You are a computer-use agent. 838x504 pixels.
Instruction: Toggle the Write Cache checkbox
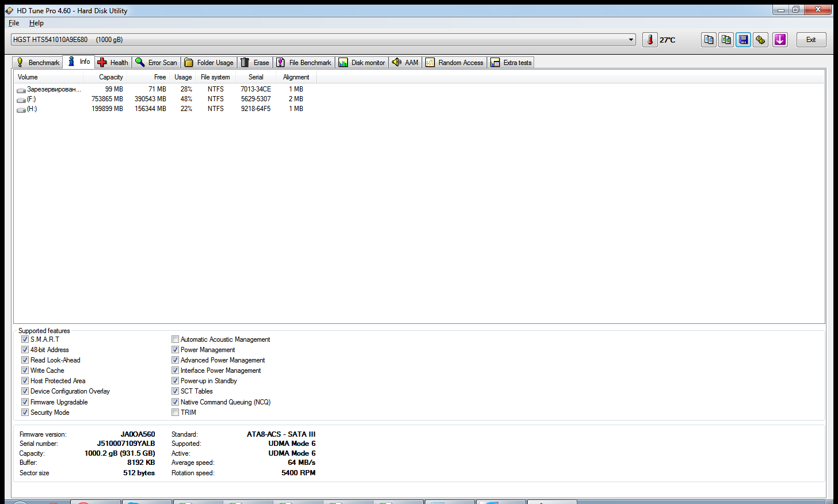pyautogui.click(x=25, y=371)
